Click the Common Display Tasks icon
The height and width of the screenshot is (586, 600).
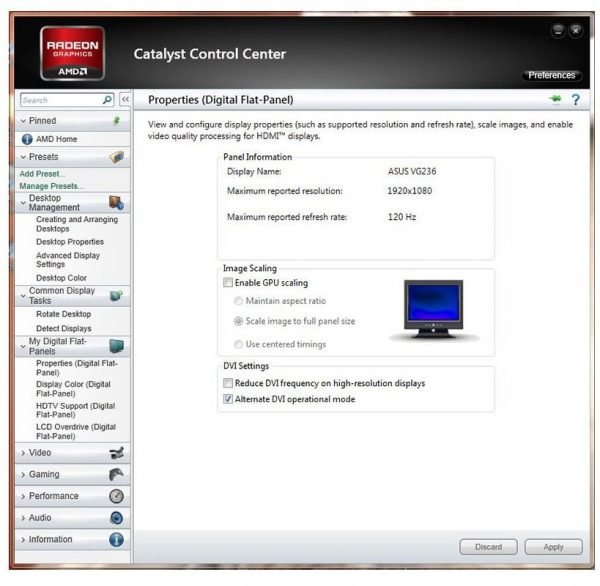116,295
